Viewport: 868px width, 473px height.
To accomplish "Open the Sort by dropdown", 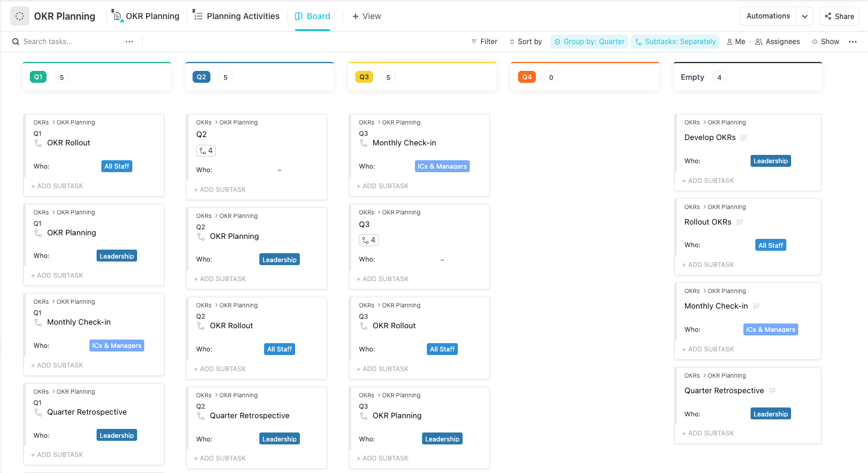I will pos(525,42).
